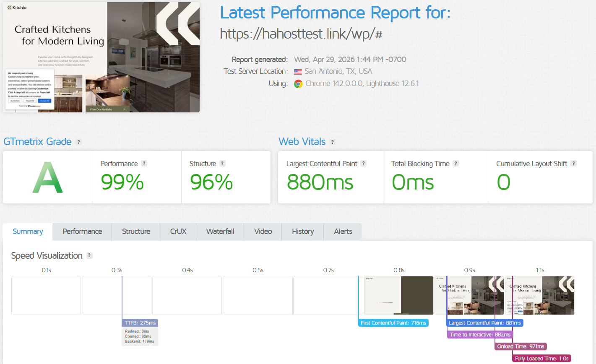Click the report date Wed, Apr 29, 2026

[x=350, y=60]
